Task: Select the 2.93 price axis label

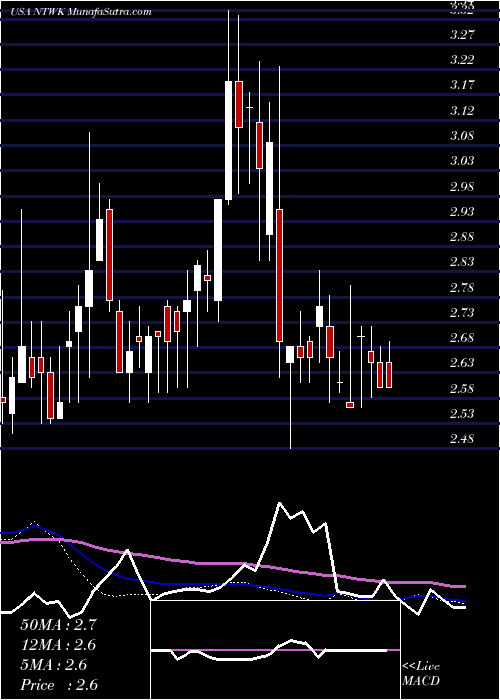Action: pyautogui.click(x=462, y=211)
